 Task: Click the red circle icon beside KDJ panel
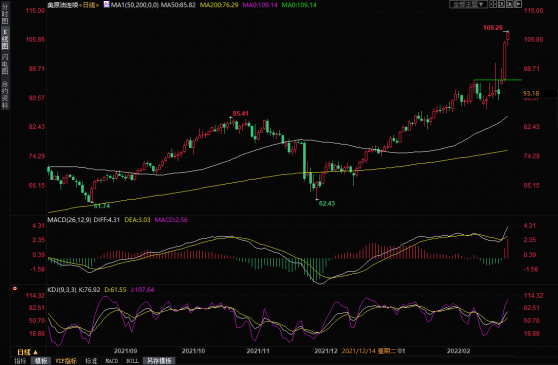15,289
